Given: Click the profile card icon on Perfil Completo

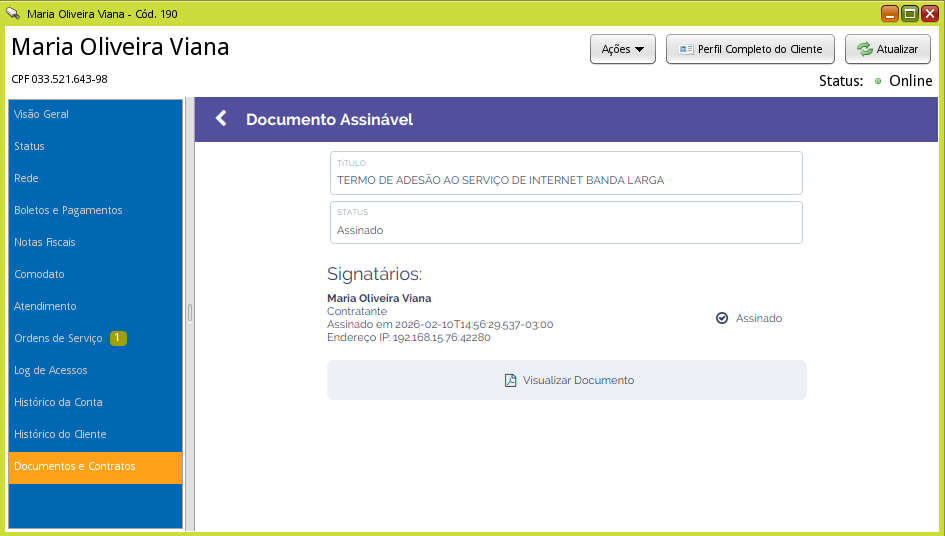Looking at the screenshot, I should [686, 49].
